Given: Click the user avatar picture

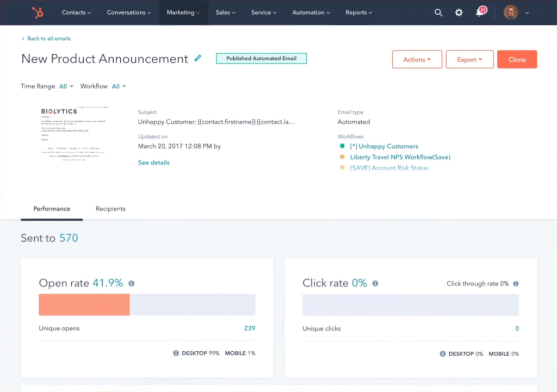Looking at the screenshot, I should point(511,13).
